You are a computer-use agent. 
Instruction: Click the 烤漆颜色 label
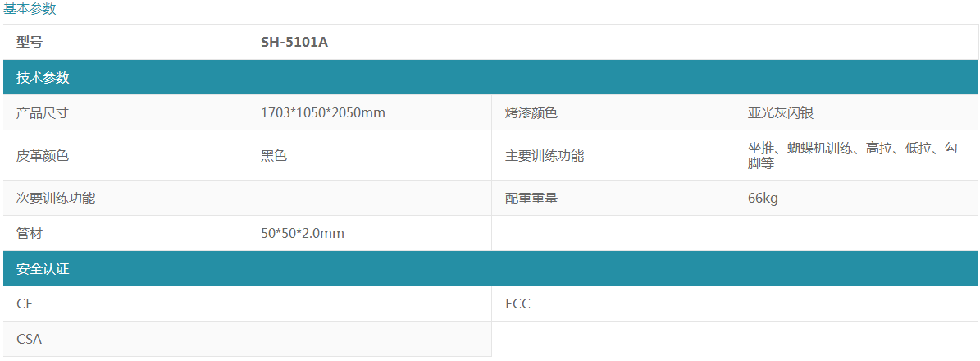coord(531,112)
